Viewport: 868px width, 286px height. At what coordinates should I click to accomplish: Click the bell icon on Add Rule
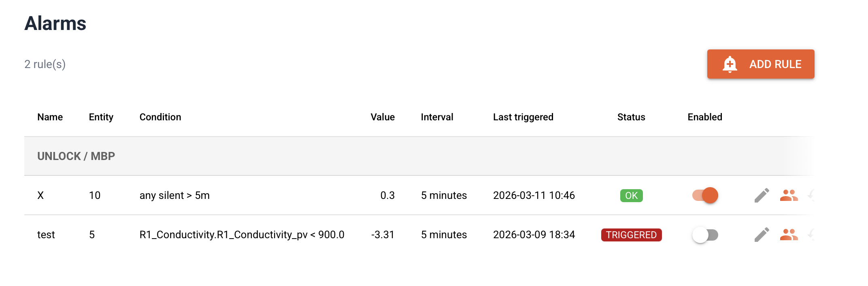730,64
